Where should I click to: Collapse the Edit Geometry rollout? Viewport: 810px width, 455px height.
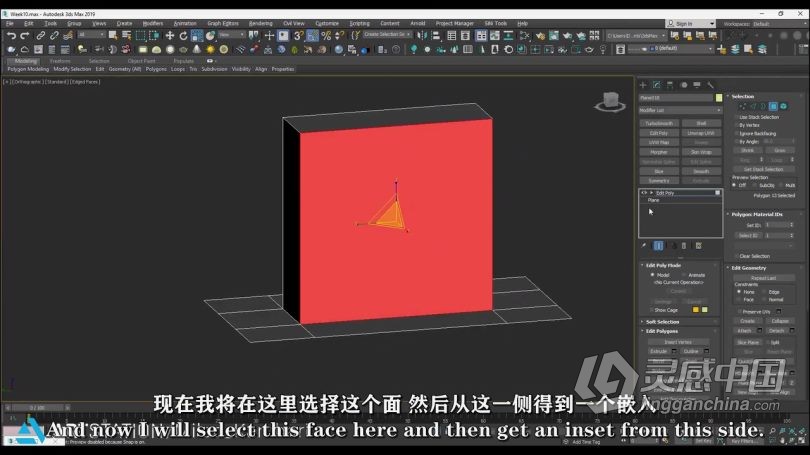pyautogui.click(x=749, y=268)
